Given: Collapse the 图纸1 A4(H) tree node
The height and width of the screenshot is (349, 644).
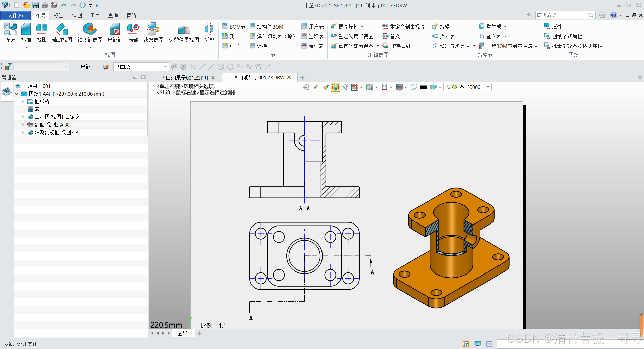Looking at the screenshot, I should pos(16,94).
